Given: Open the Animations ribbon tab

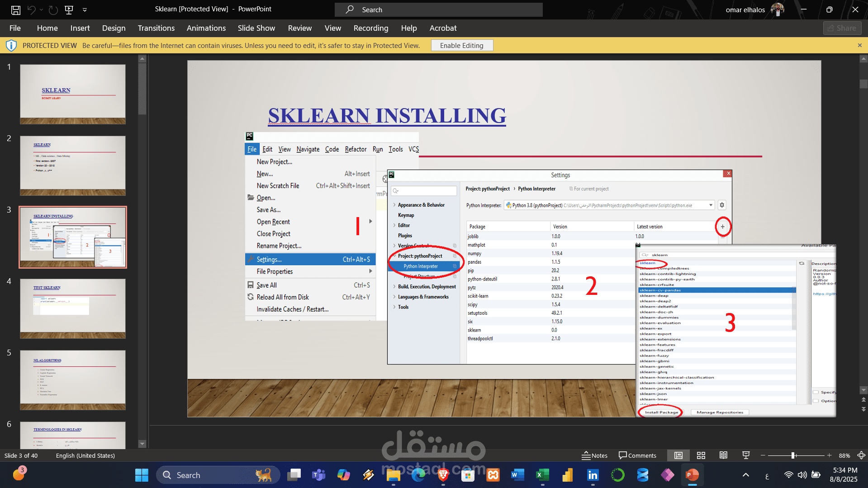Looking at the screenshot, I should coord(206,28).
